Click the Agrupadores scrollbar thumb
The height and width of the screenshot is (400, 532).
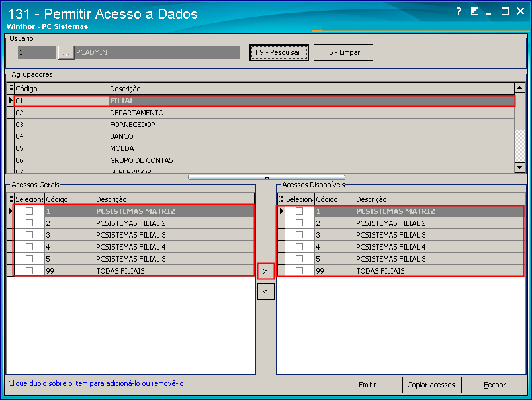coord(520,112)
